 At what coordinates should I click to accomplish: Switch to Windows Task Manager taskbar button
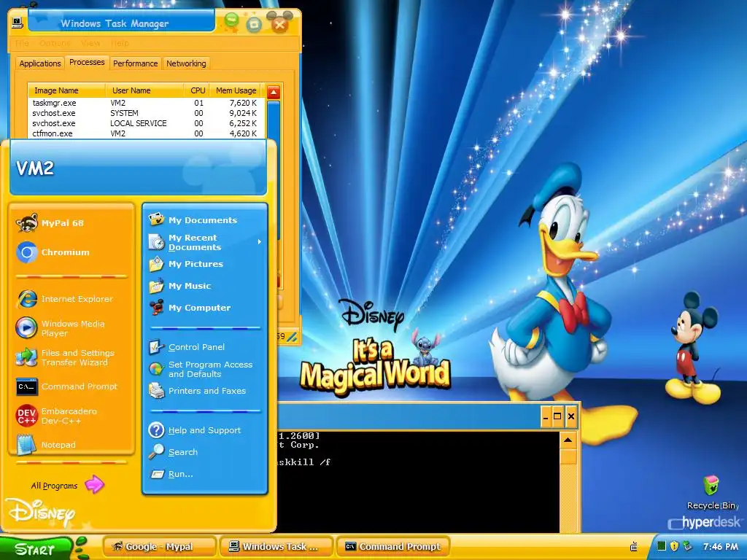(276, 547)
